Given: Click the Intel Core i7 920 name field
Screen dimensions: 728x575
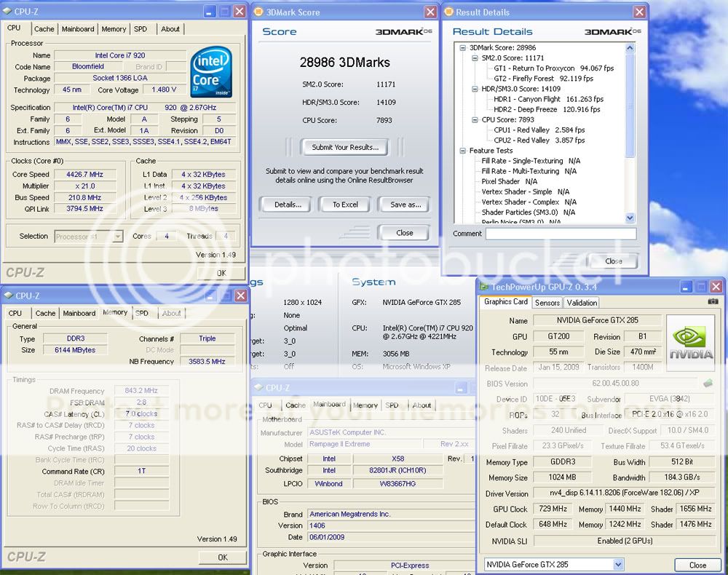Looking at the screenshot, I should pos(120,55).
